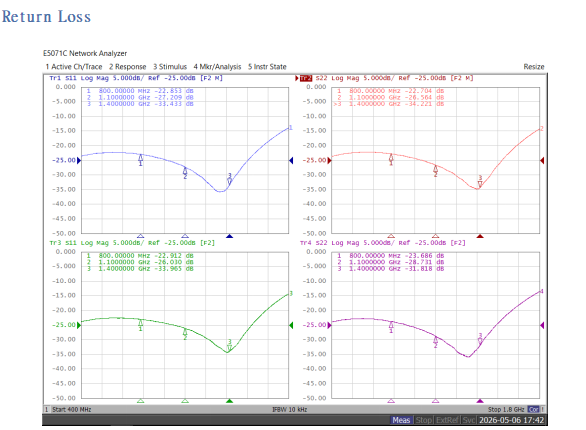The height and width of the screenshot is (430, 586).
Task: Click the Stop status indicator
Action: tap(424, 420)
